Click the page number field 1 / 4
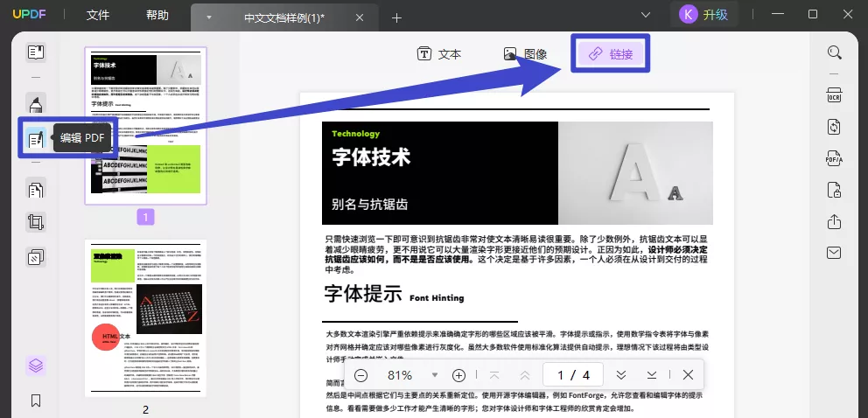This screenshot has width=868, height=418. (x=573, y=375)
